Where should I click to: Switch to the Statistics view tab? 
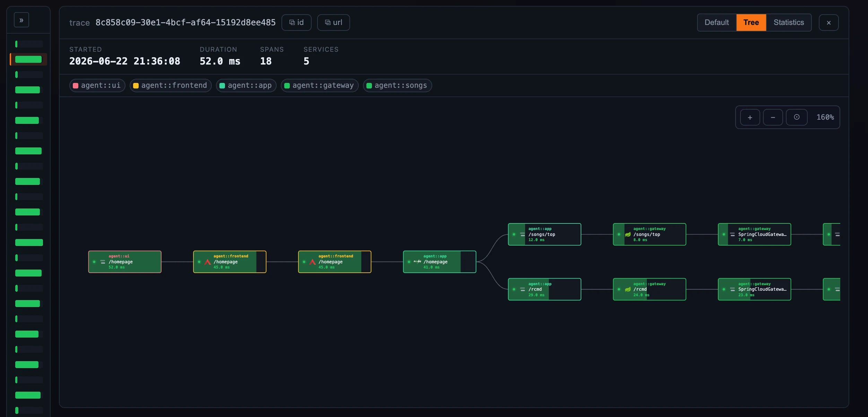789,23
